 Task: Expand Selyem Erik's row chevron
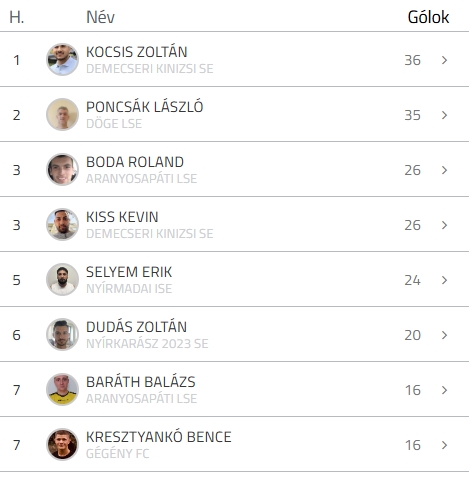pyautogui.click(x=444, y=280)
